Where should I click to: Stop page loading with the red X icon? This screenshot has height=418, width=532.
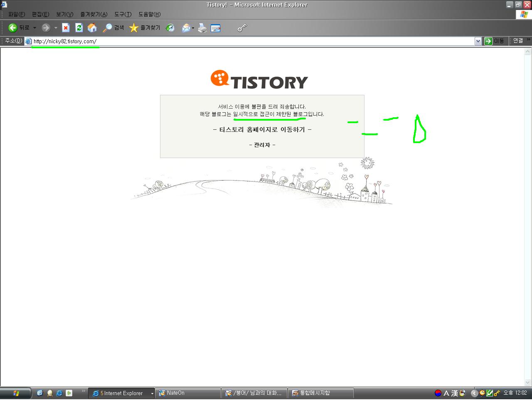pyautogui.click(x=66, y=28)
